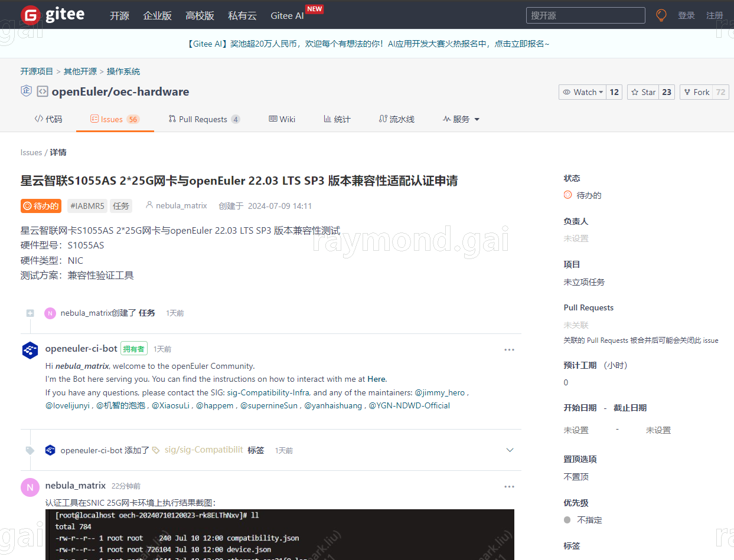
Task: Click the 登录 login link
Action: pos(686,15)
